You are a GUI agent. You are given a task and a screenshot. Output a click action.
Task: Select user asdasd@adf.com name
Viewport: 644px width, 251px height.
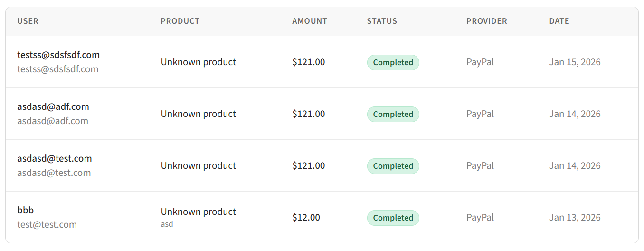[53, 106]
